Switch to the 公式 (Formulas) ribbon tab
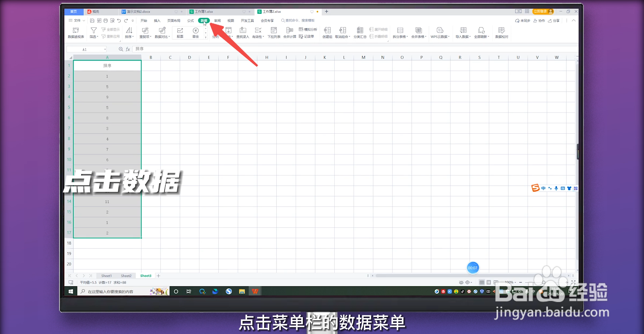This screenshot has width=644, height=334. [190, 20]
